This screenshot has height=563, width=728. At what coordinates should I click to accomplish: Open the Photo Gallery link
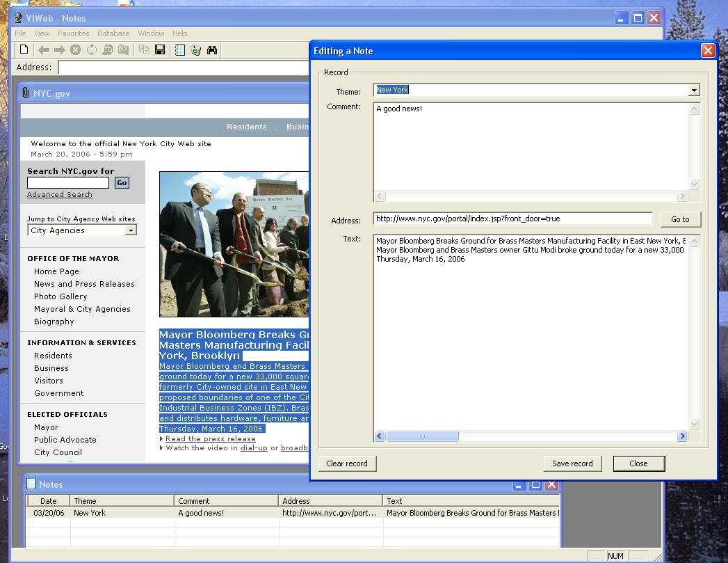point(60,296)
